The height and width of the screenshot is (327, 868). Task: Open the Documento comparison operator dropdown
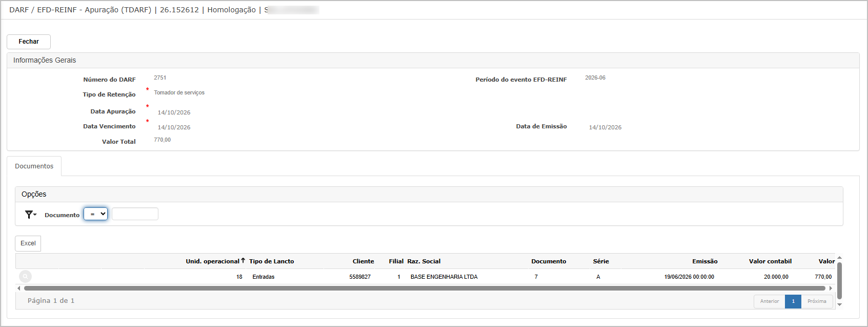(x=96, y=214)
